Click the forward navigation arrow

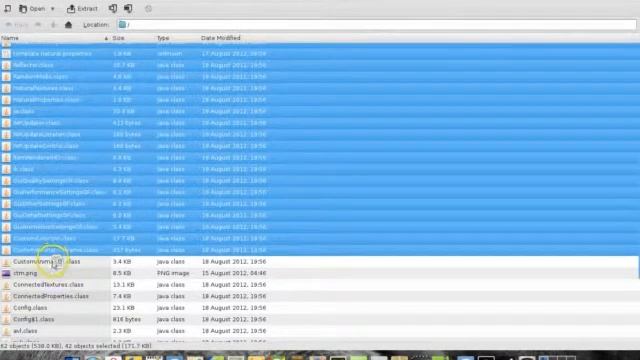(38, 25)
